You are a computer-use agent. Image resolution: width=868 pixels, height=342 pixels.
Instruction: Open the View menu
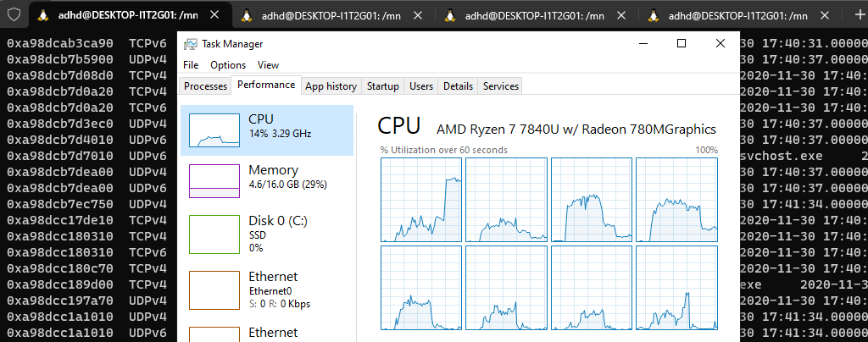click(268, 65)
